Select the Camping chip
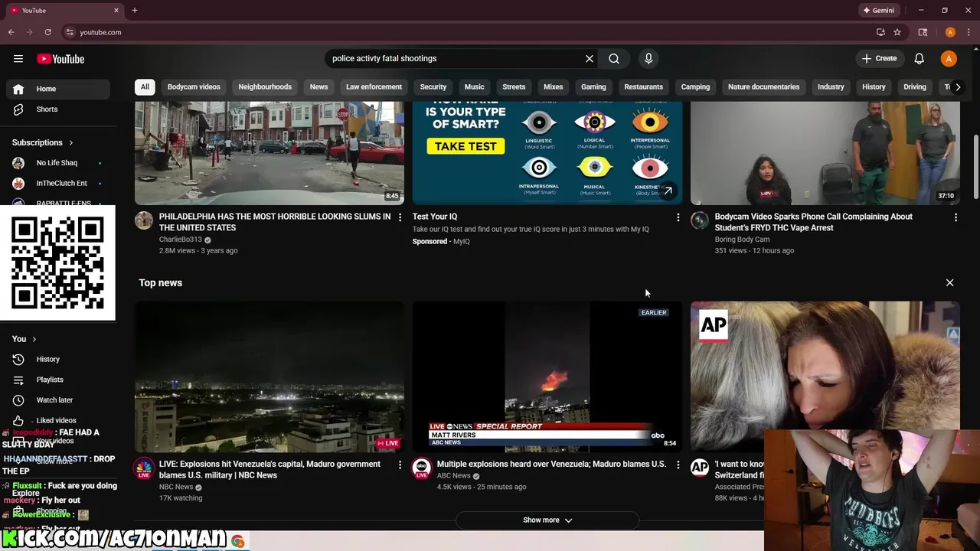The height and width of the screenshot is (551, 980). [x=696, y=87]
